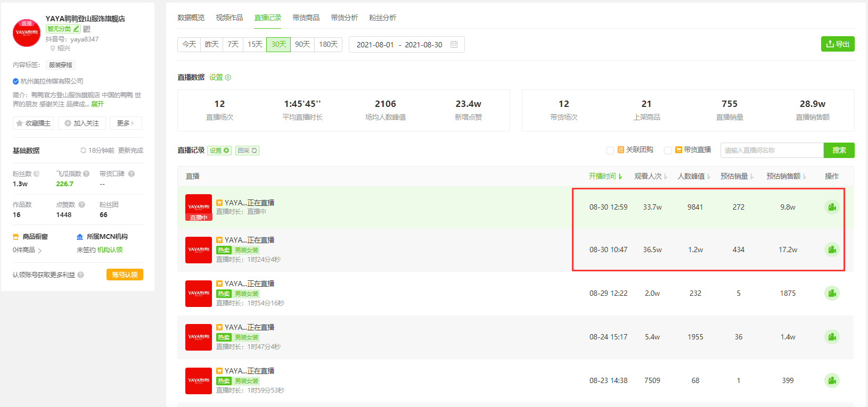
Task: Click the refresh icon beside 18分钟前 更新完成
Action: tap(83, 151)
